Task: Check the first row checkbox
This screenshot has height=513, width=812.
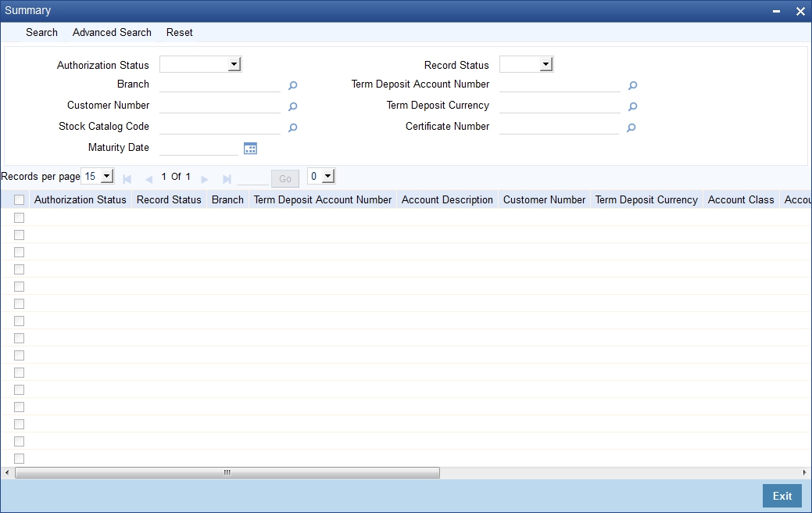Action: coord(20,217)
